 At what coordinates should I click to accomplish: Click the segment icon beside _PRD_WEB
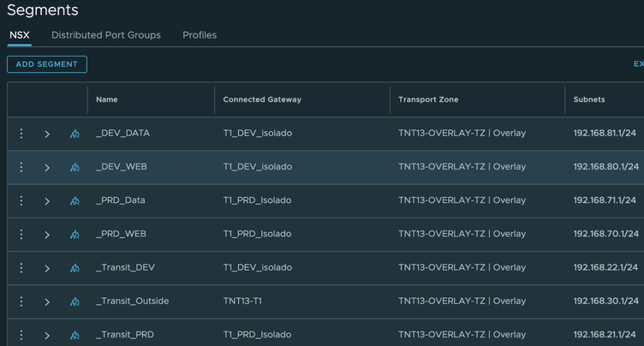tap(75, 234)
